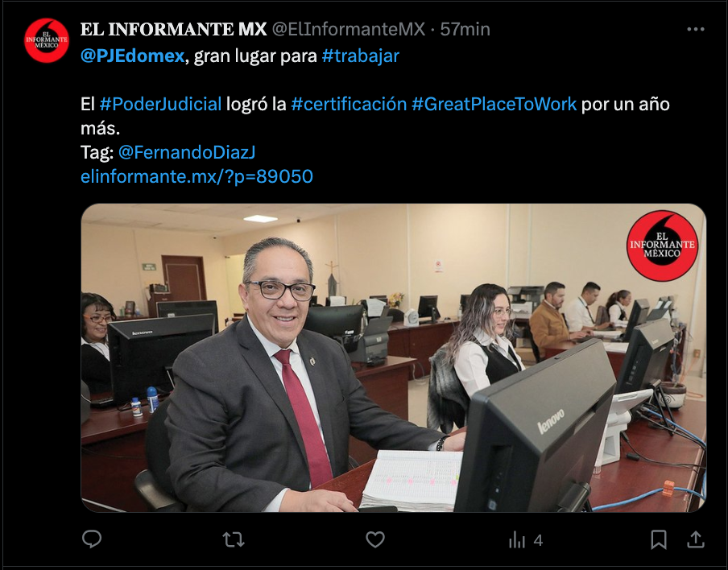Open the attached office photo
The height and width of the screenshot is (570, 728).
[394, 358]
